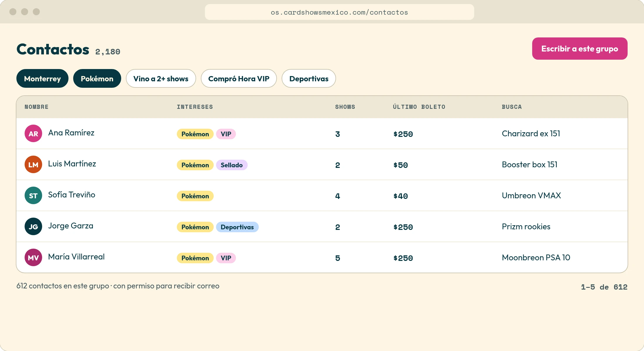
Task: Click the '1–5 de 612' pagination indicator
Action: 604,287
